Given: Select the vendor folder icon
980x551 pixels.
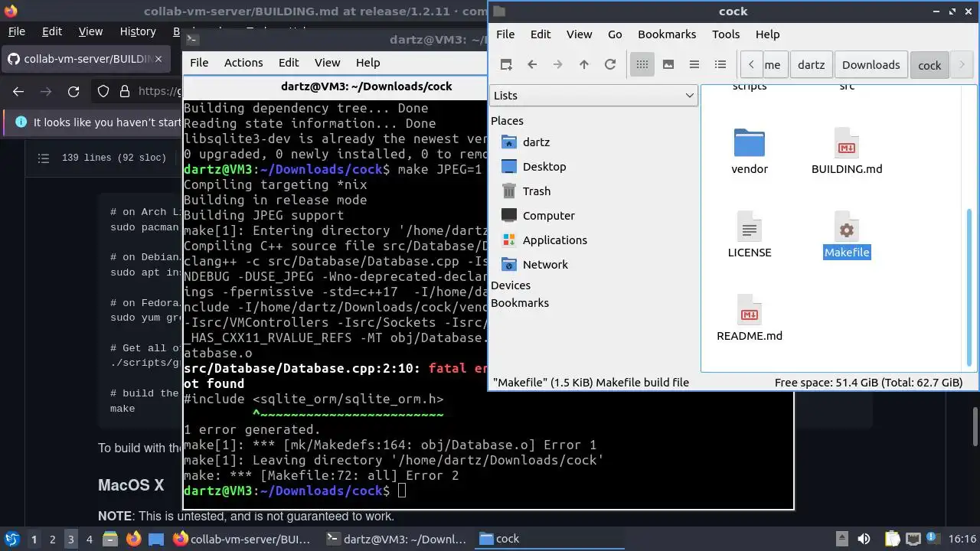Looking at the screenshot, I should (x=750, y=144).
